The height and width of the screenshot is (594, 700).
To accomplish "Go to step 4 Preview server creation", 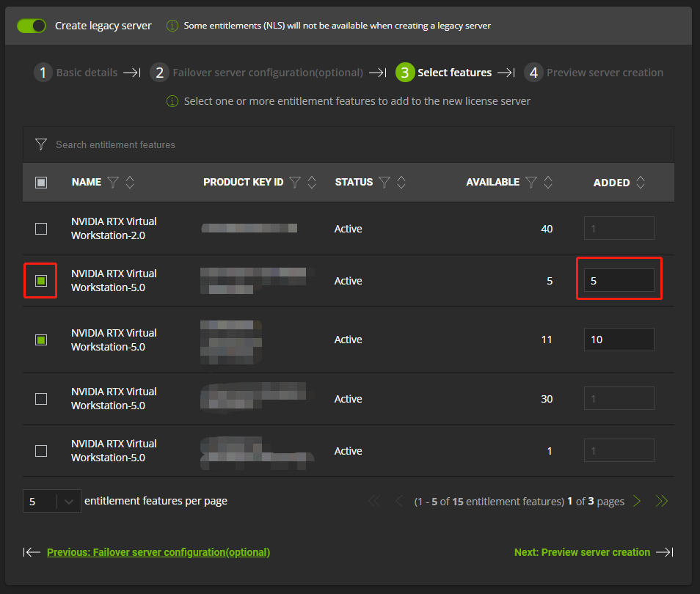I will click(x=594, y=73).
